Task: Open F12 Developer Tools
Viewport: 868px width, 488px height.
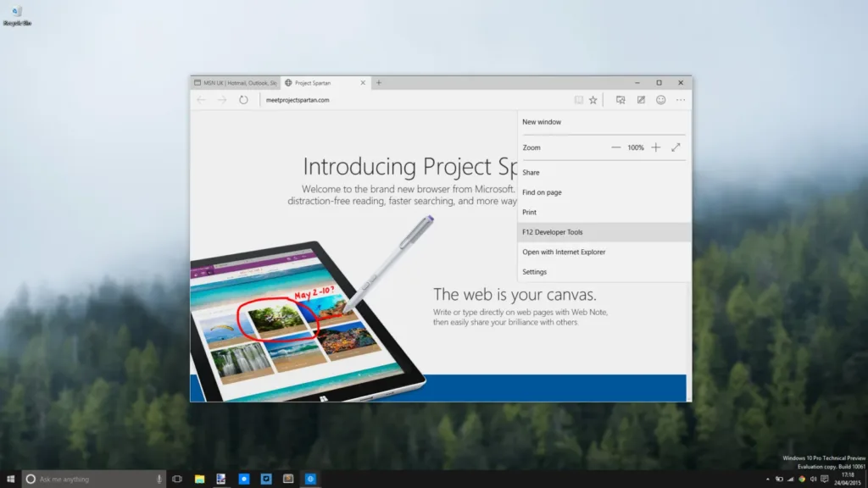Action: click(x=604, y=232)
